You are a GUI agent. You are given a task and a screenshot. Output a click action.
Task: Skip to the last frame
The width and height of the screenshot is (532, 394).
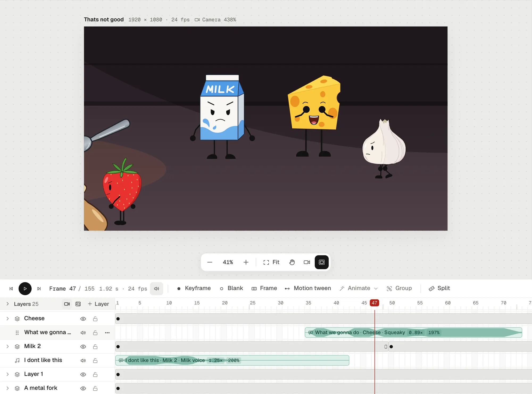click(39, 289)
